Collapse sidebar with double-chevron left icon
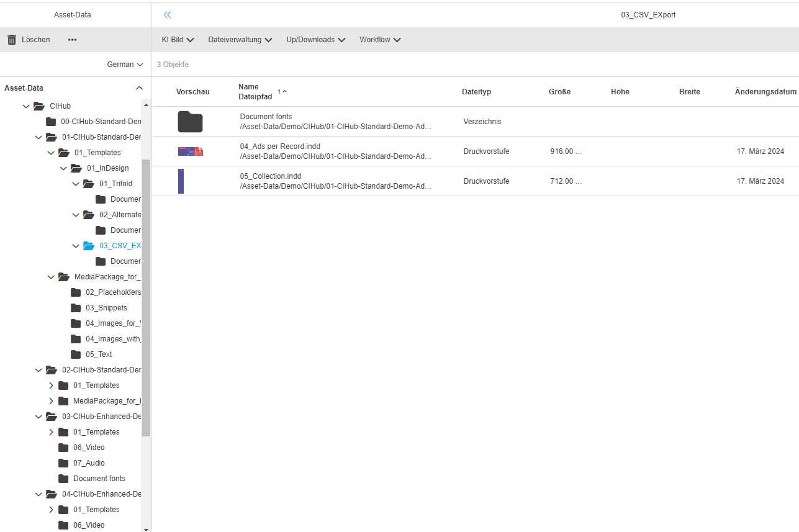The width and height of the screenshot is (799, 532). 167,15
